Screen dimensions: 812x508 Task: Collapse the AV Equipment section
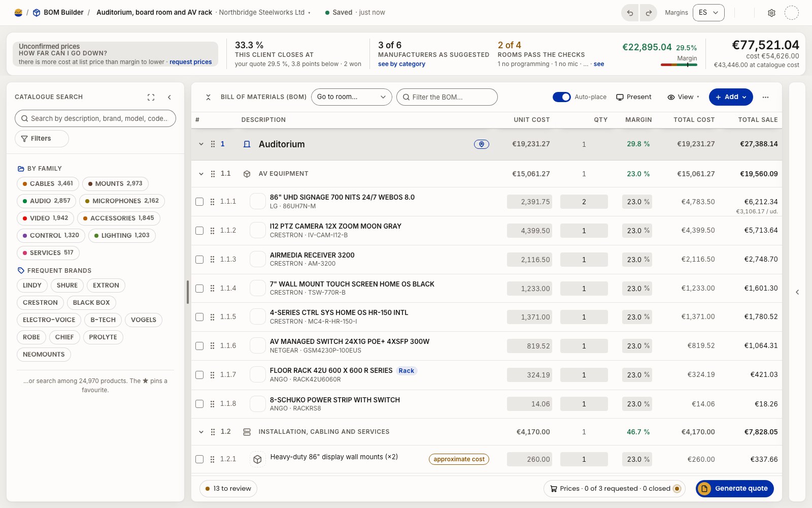click(201, 174)
